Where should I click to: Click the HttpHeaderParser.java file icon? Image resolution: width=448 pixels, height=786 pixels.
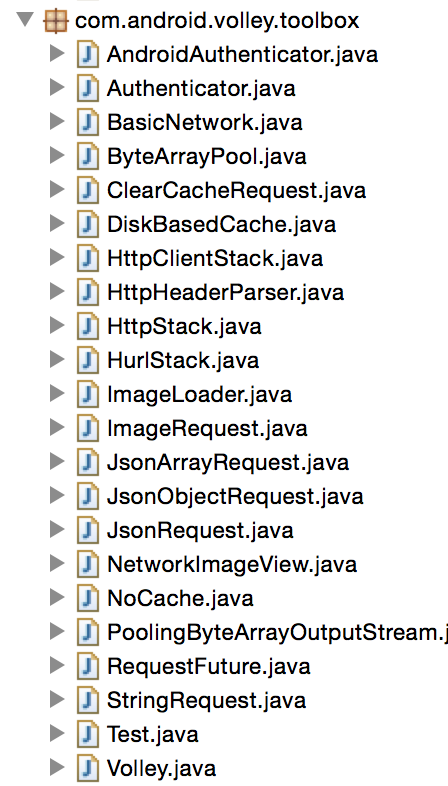coord(88,293)
